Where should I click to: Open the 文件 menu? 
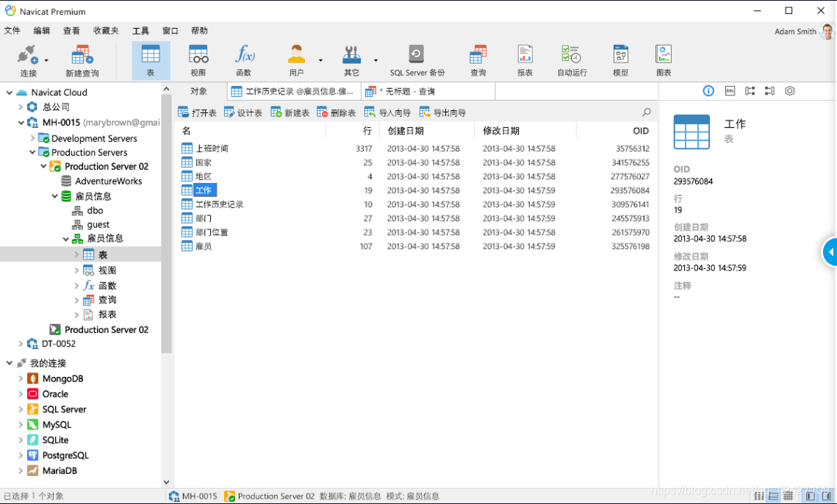coord(12,31)
